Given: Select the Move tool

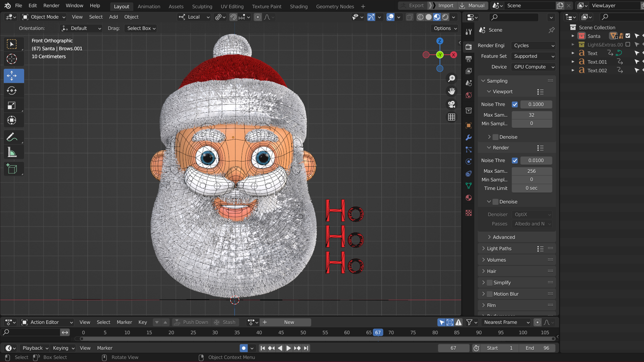Looking at the screenshot, I should point(12,76).
